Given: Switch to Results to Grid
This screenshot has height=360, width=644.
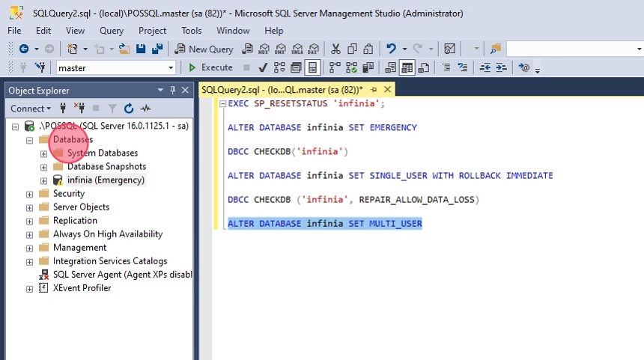Looking at the screenshot, I should point(407,67).
